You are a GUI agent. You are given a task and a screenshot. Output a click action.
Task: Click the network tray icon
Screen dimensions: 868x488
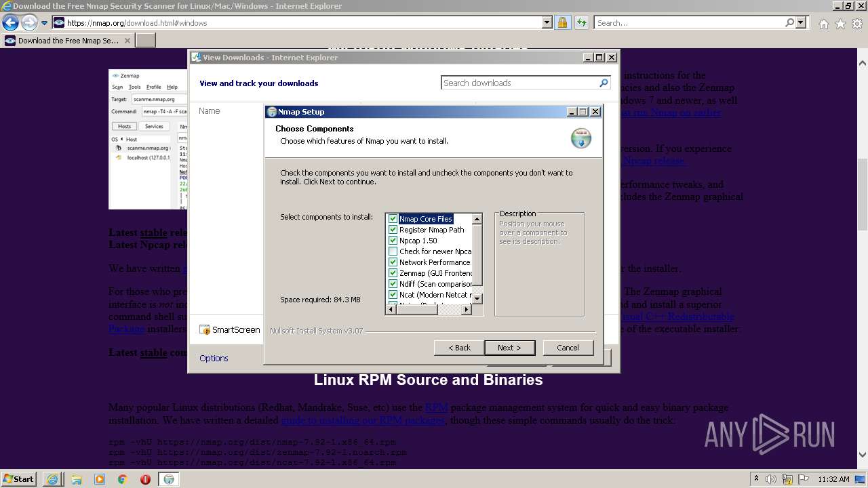(788, 479)
